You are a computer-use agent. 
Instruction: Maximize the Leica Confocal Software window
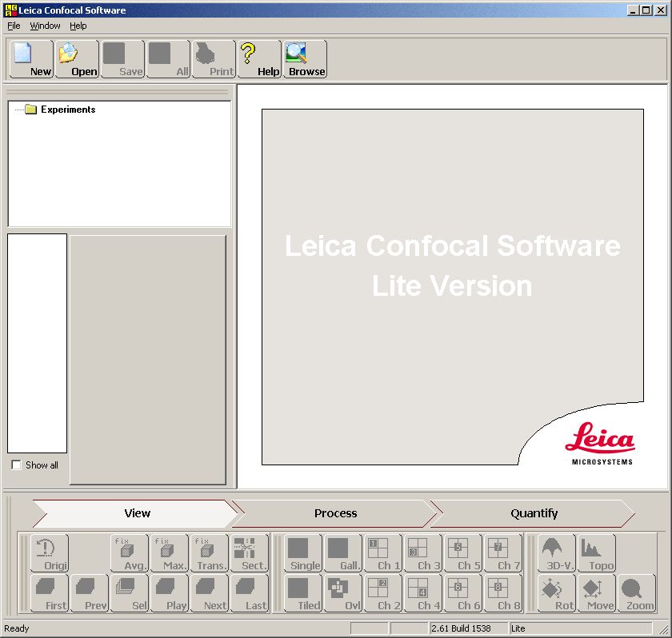click(x=646, y=10)
